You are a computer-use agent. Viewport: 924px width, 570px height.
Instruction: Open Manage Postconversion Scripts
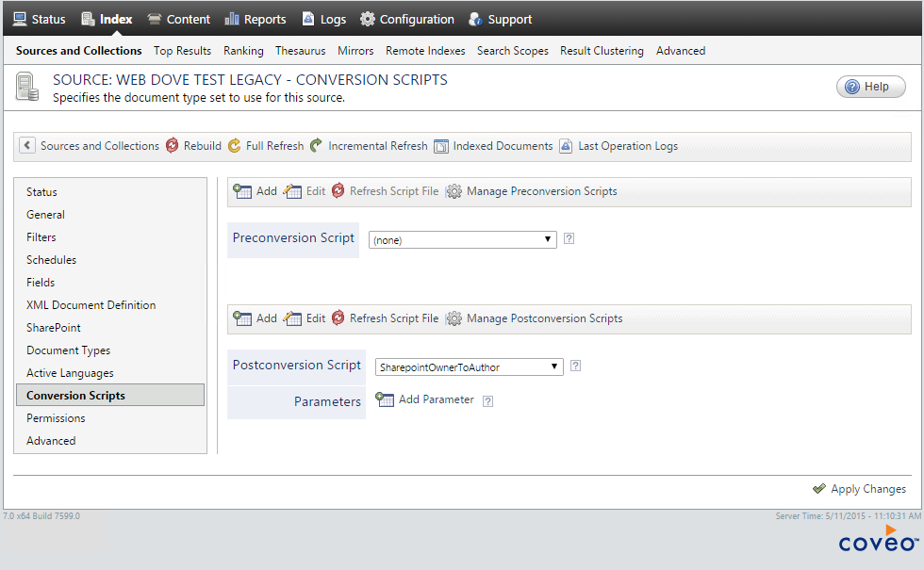click(544, 318)
